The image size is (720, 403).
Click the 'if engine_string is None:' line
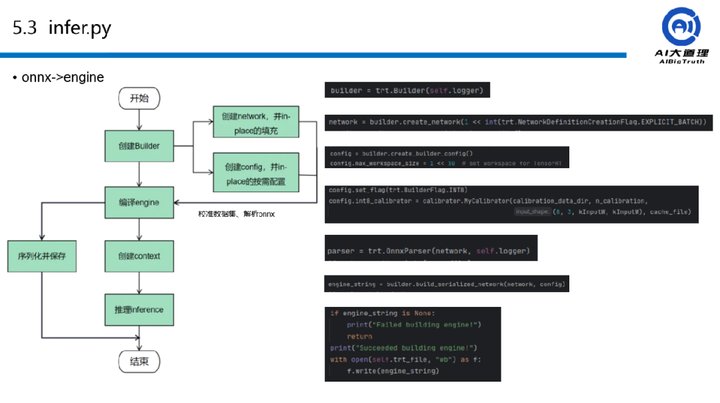382,313
